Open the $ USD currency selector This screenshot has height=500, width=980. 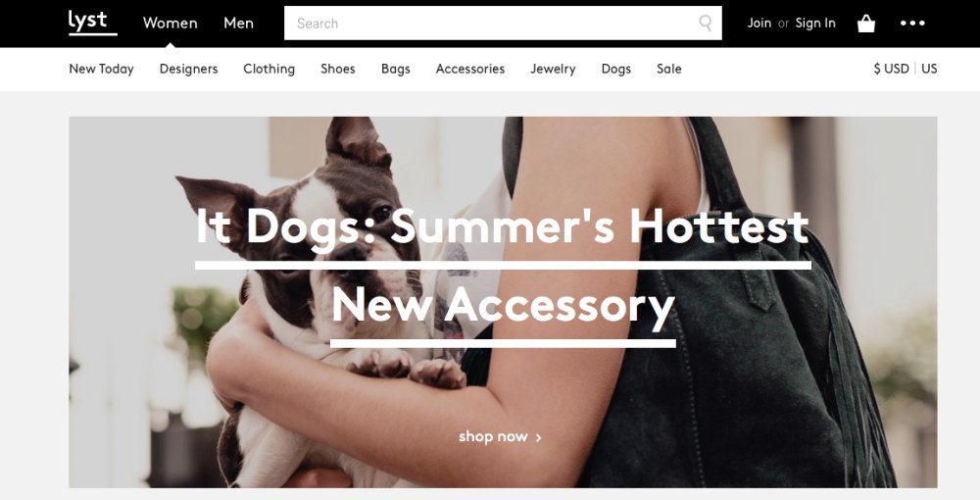(x=891, y=69)
